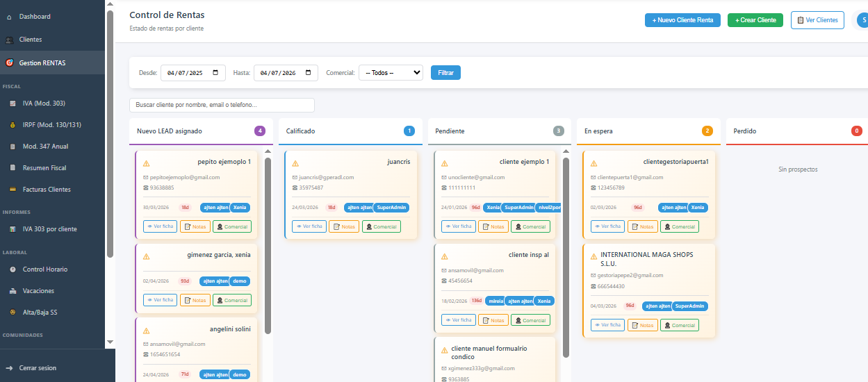Click Comercial on gimenez garcia, xenia card
Viewport: 868px width, 382px height.
(232, 300)
